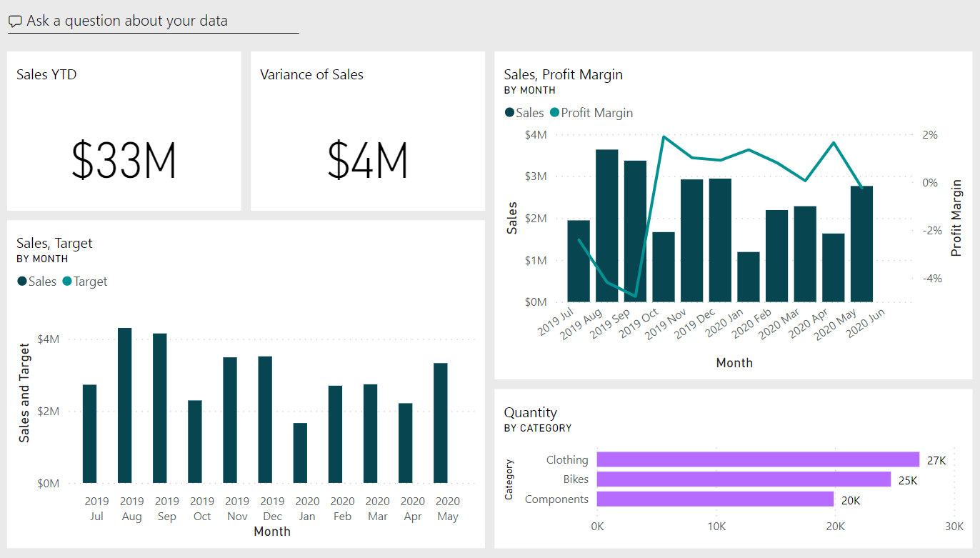Viewport: 980px width, 558px height.
Task: Click the 'Sales, Target' chart title
Action: (54, 244)
